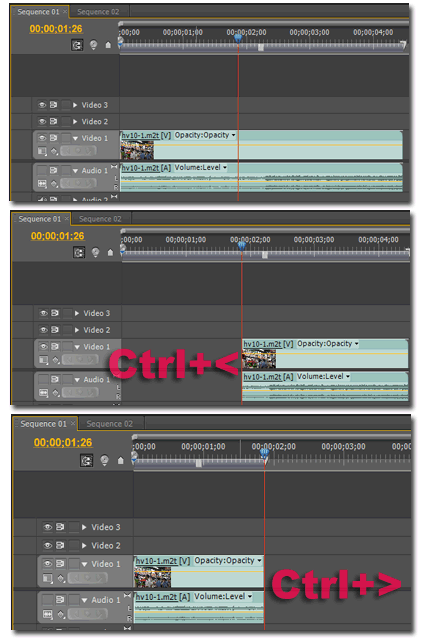Click the Set unnumbered marker icon in bottom timeline
The height and width of the screenshot is (639, 422).
coord(121,461)
